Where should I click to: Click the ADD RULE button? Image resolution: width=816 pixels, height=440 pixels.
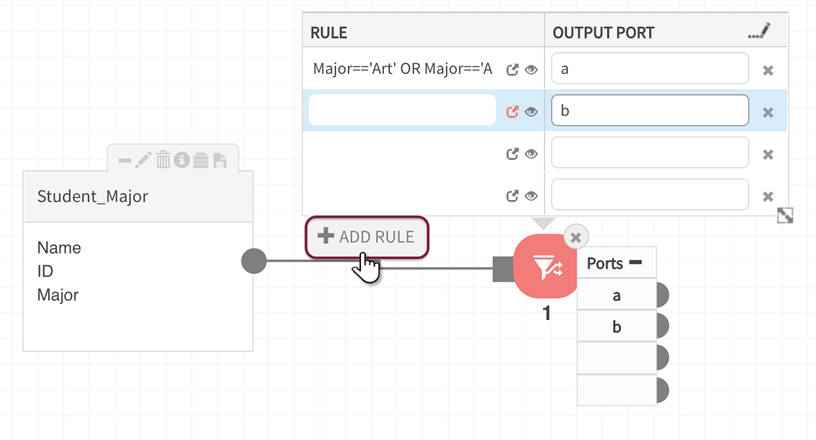pyautogui.click(x=368, y=237)
